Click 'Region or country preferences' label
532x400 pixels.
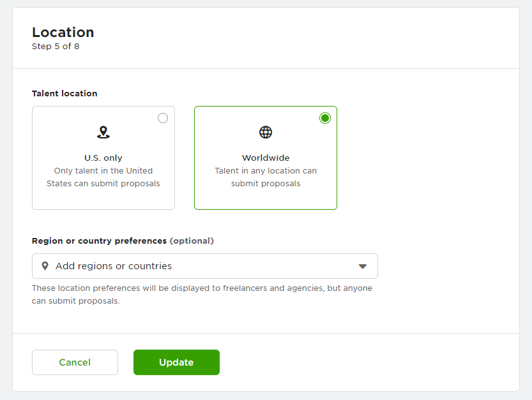[x=99, y=241]
